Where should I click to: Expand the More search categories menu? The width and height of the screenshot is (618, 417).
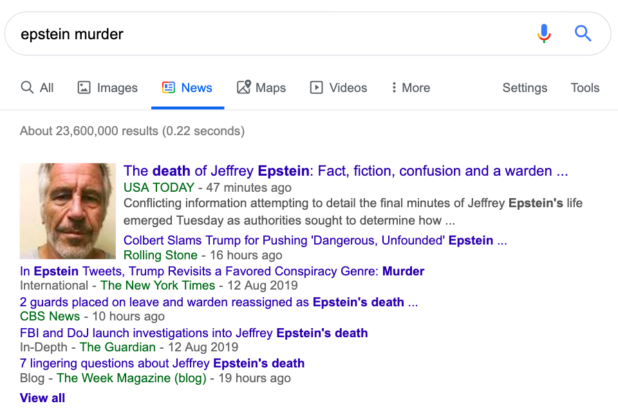click(410, 87)
